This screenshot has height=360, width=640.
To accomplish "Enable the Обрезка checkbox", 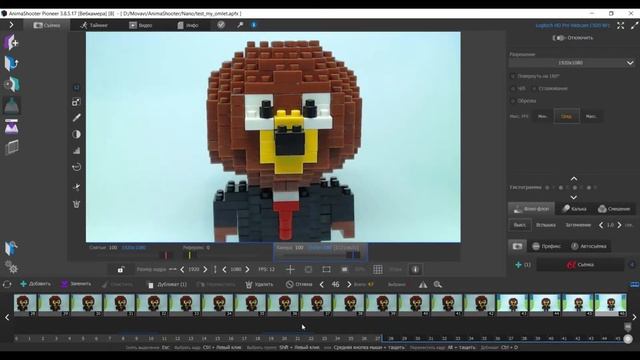I will (x=513, y=100).
